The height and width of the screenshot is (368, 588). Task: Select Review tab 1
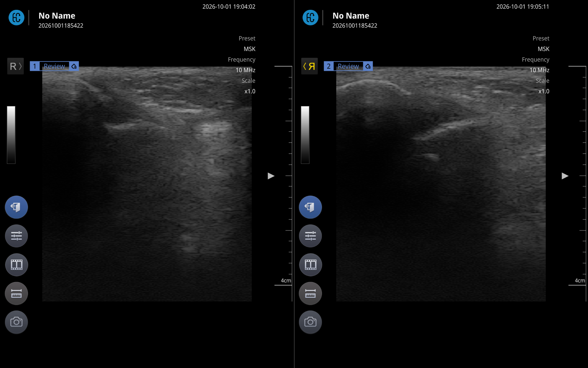point(54,66)
